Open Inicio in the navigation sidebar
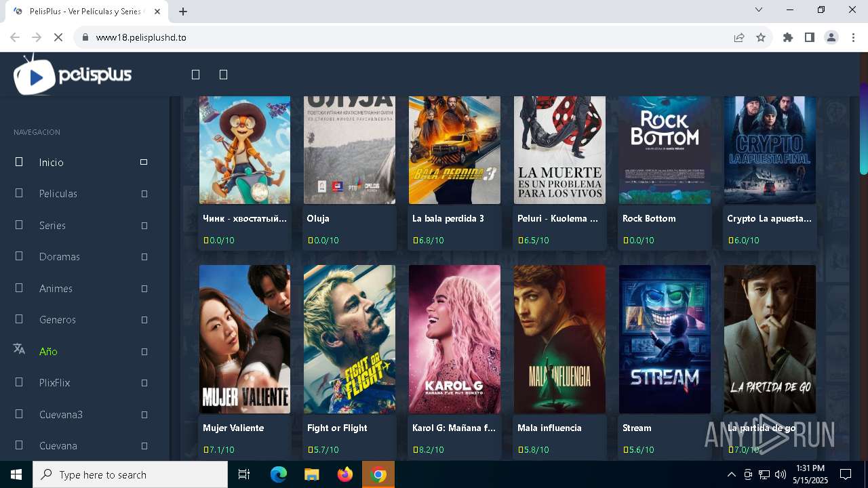Screen dimensions: 868x488 pyautogui.click(x=51, y=163)
